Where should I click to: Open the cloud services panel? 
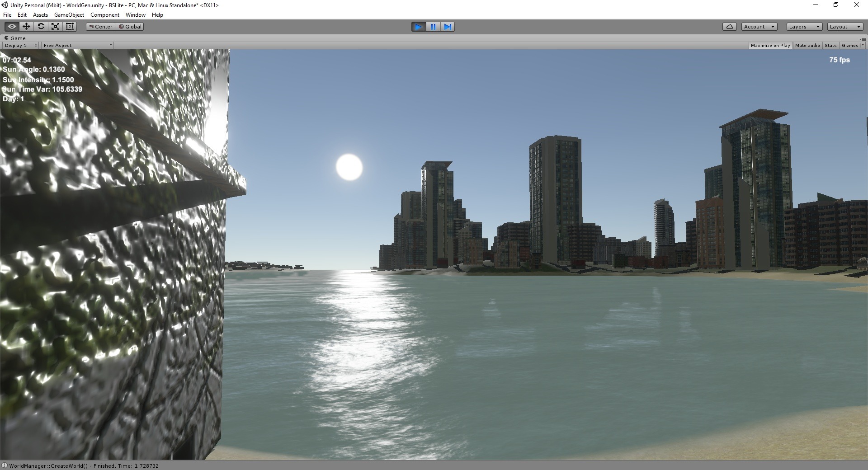click(729, 27)
